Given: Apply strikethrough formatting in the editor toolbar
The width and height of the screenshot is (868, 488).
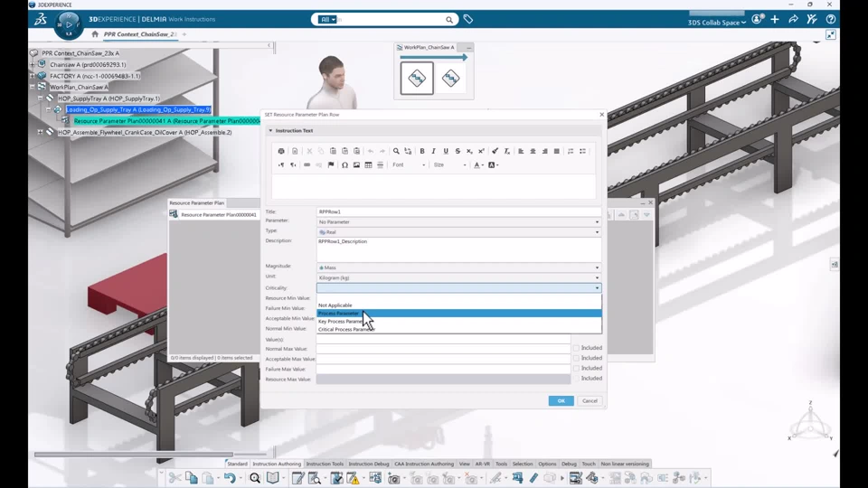Looking at the screenshot, I should coord(458,151).
